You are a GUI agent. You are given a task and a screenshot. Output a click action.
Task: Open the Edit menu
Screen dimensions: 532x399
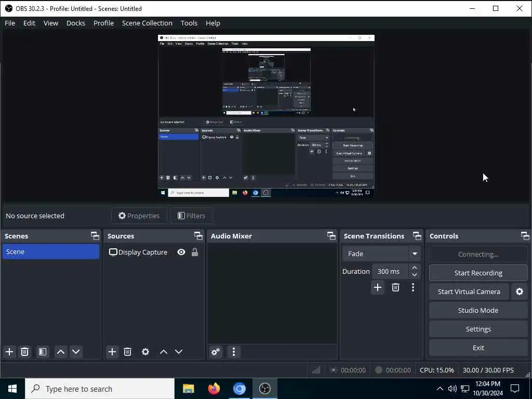(x=29, y=23)
